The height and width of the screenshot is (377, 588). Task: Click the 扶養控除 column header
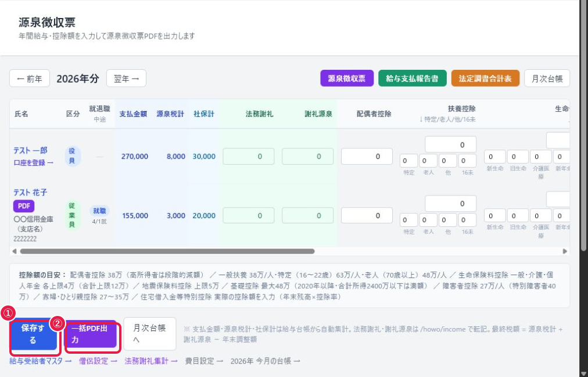[461, 109]
